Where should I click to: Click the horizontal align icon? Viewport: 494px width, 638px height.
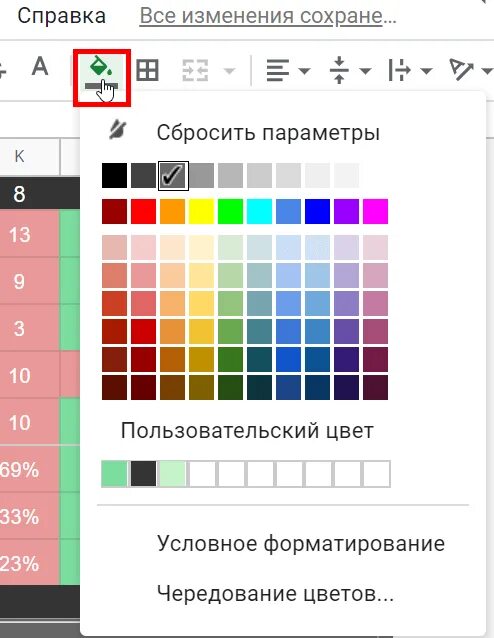coord(278,71)
